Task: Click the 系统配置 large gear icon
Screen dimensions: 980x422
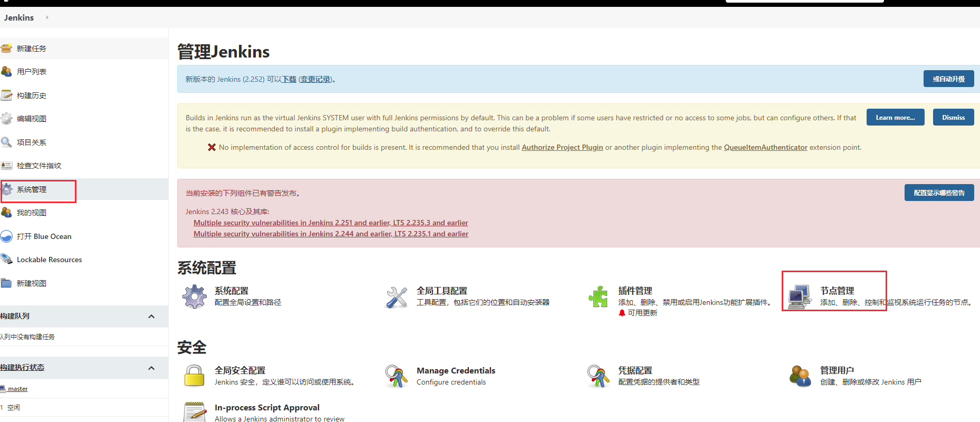Action: point(195,296)
